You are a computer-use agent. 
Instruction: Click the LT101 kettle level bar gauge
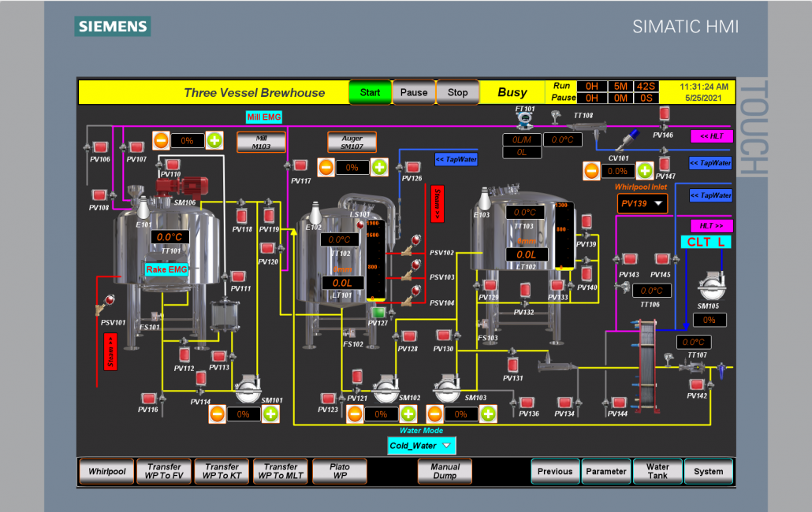tap(375, 261)
